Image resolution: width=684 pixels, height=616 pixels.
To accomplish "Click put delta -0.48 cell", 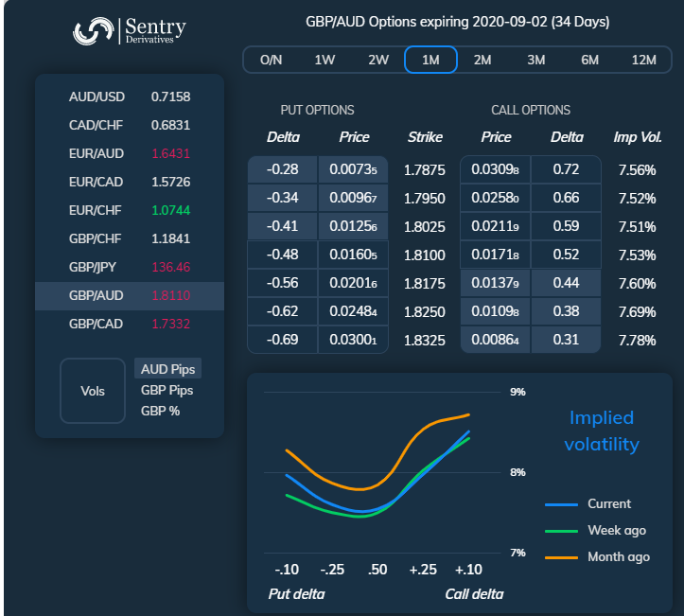I will click(x=282, y=255).
